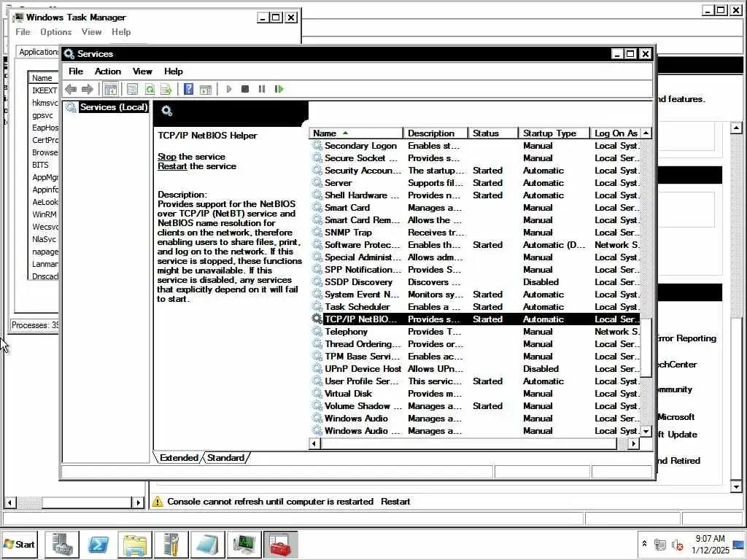
Task: Click the Start Service play icon
Action: (229, 89)
